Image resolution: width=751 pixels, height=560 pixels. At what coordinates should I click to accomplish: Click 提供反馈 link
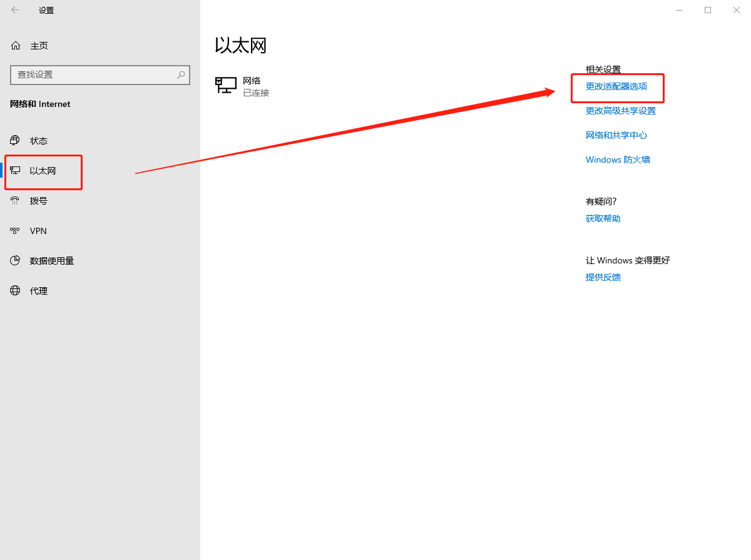(603, 277)
